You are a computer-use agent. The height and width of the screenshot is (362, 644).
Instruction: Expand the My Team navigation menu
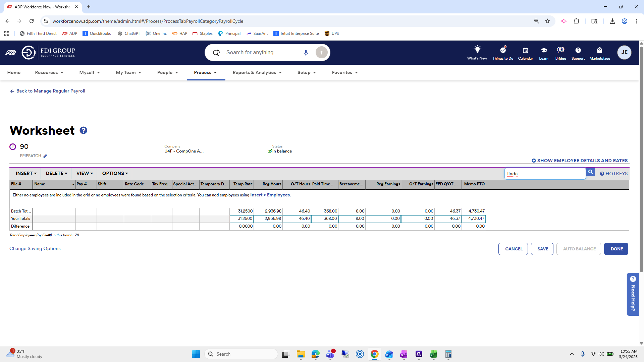(128, 72)
